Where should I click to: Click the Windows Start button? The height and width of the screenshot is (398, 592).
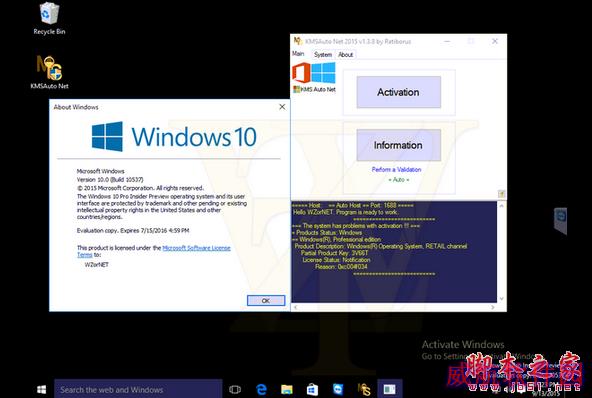(42, 389)
